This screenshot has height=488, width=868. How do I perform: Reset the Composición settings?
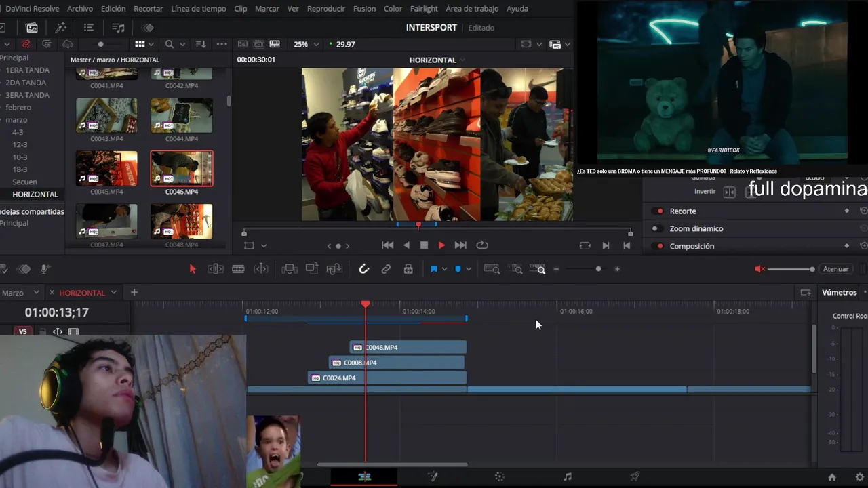click(863, 245)
